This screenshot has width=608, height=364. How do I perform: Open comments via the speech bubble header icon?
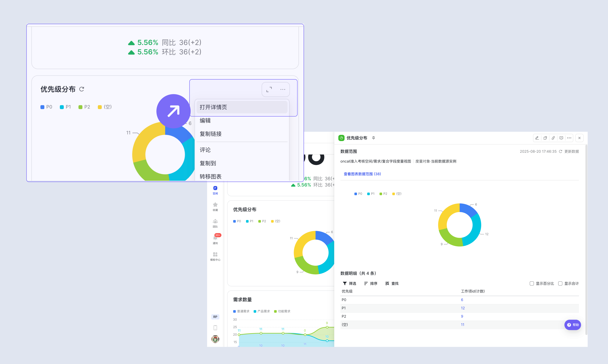pyautogui.click(x=561, y=138)
